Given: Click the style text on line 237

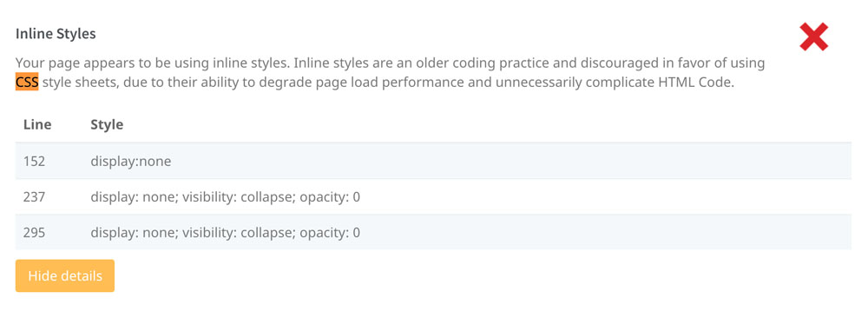Looking at the screenshot, I should (x=226, y=197).
